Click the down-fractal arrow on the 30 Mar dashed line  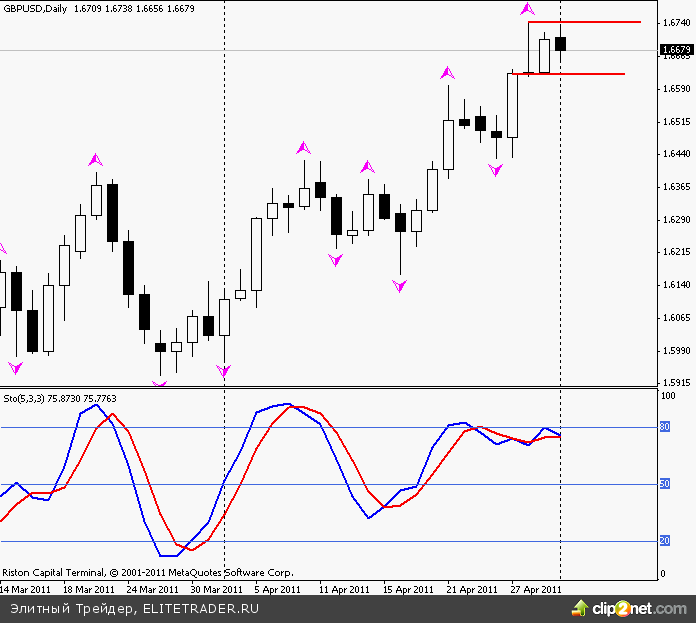(224, 371)
